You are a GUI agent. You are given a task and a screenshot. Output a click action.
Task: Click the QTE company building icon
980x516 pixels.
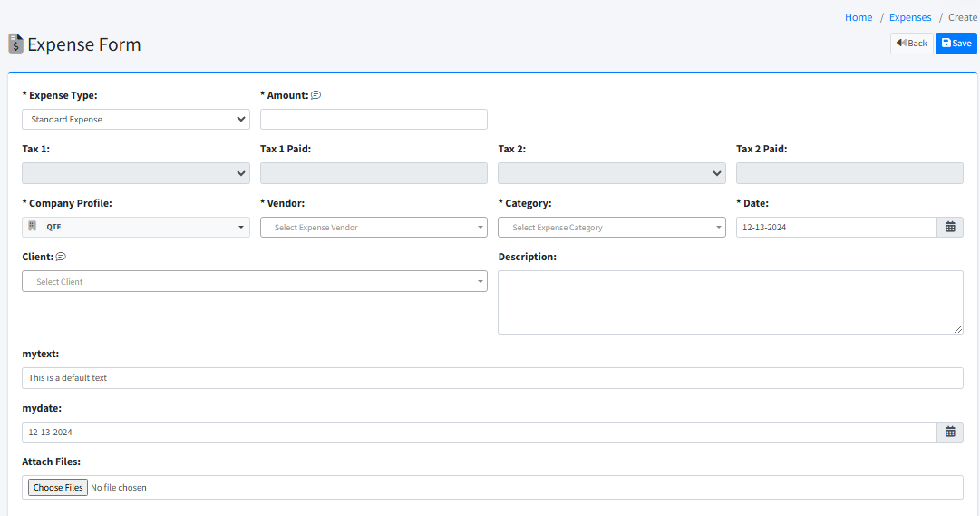point(33,227)
